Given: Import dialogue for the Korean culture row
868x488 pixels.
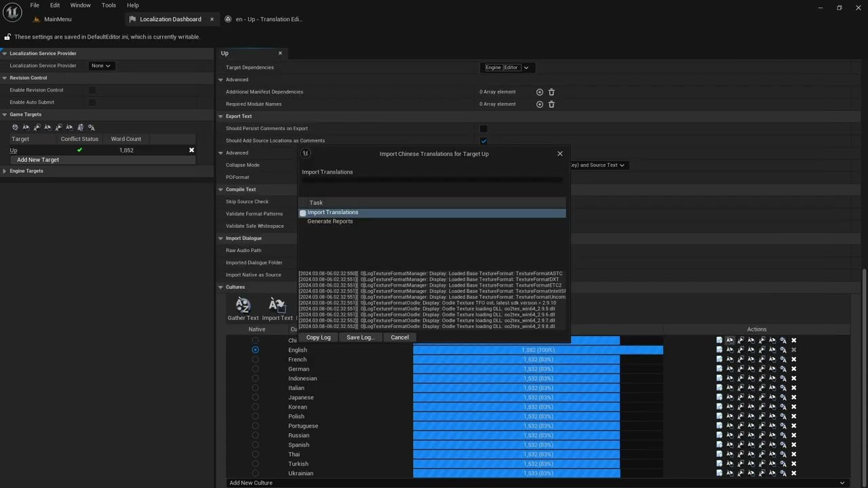Looking at the screenshot, I should pos(772,407).
